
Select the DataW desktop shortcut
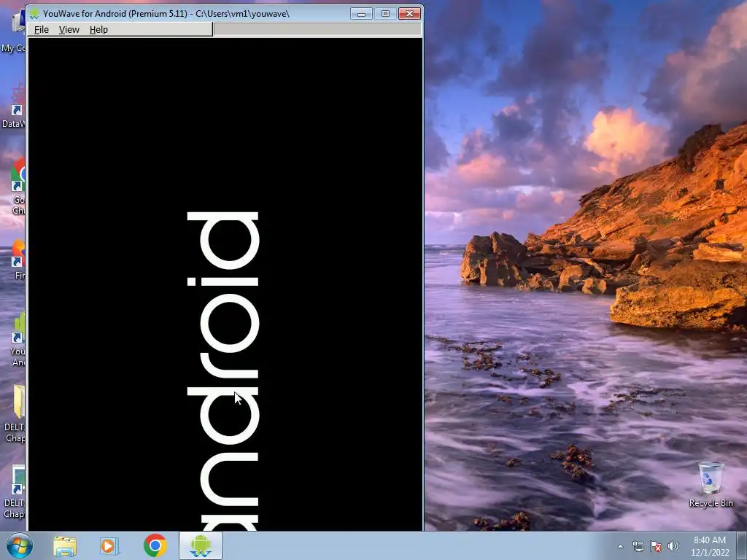coord(13,106)
